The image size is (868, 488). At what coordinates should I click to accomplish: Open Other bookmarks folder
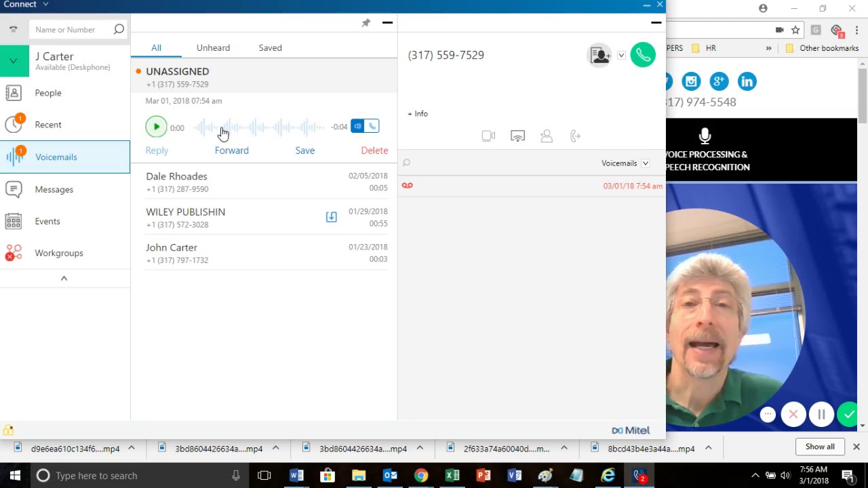point(822,48)
